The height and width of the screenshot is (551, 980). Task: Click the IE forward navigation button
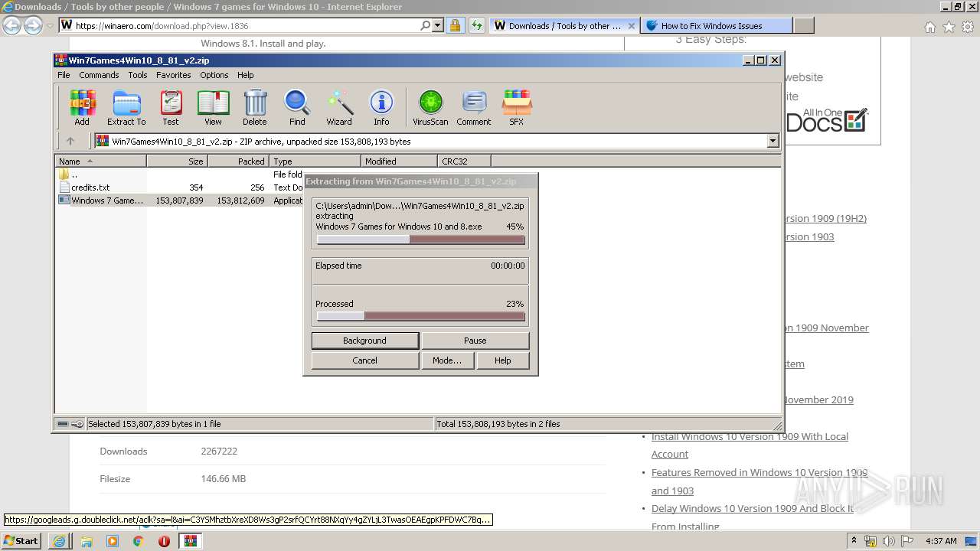33,25
